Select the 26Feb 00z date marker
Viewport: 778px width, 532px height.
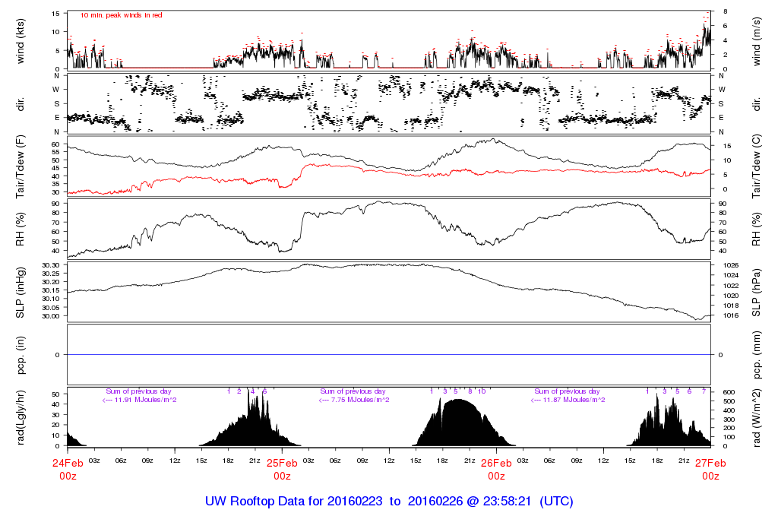tap(496, 468)
